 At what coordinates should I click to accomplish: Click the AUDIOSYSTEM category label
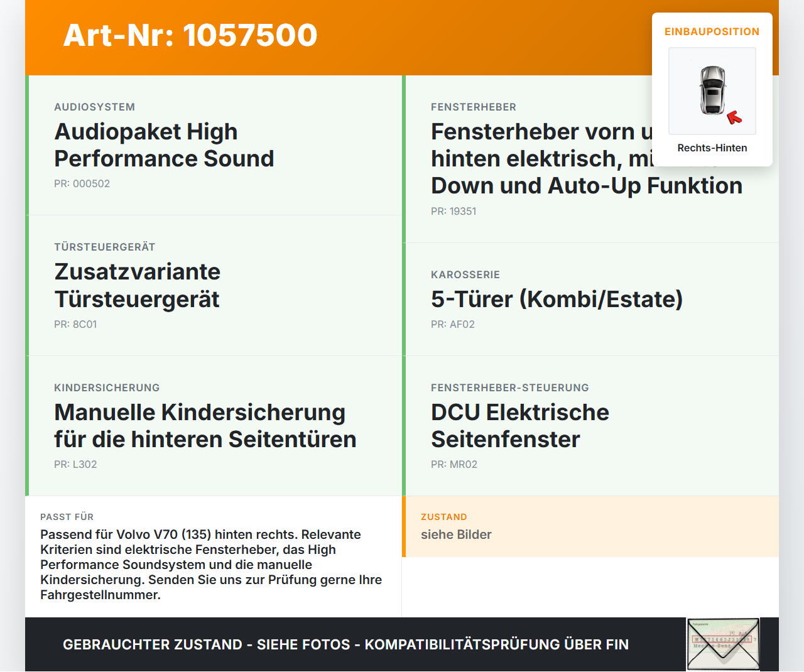pos(94,107)
